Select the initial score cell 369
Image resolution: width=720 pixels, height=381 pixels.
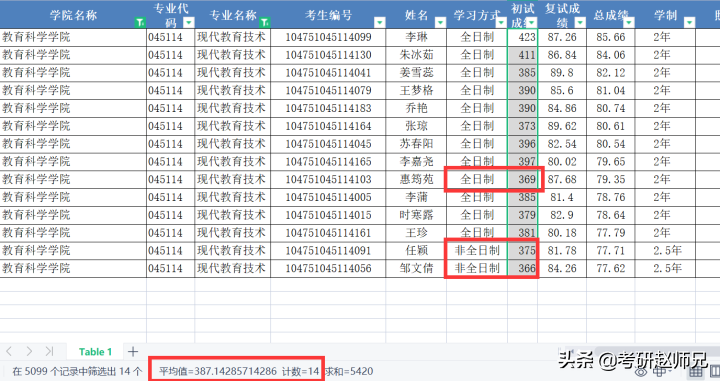coord(523,179)
